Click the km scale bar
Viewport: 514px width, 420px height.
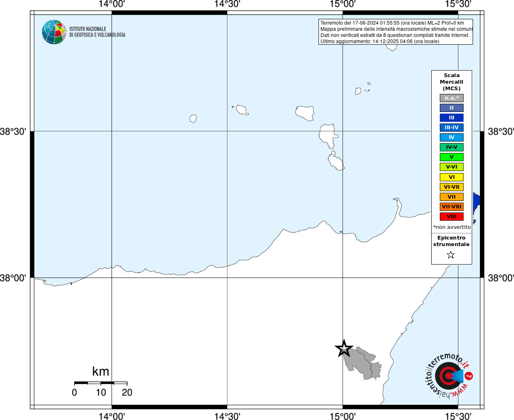(x=101, y=383)
